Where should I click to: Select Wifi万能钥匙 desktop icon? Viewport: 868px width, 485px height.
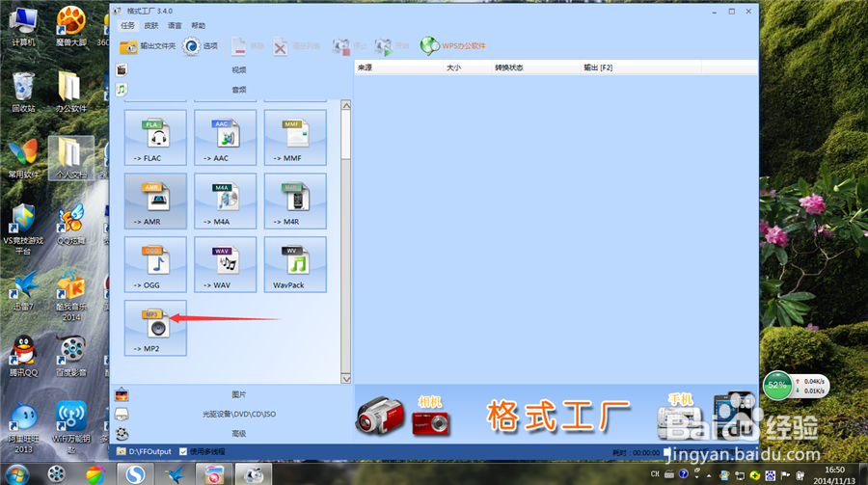pyautogui.click(x=71, y=428)
